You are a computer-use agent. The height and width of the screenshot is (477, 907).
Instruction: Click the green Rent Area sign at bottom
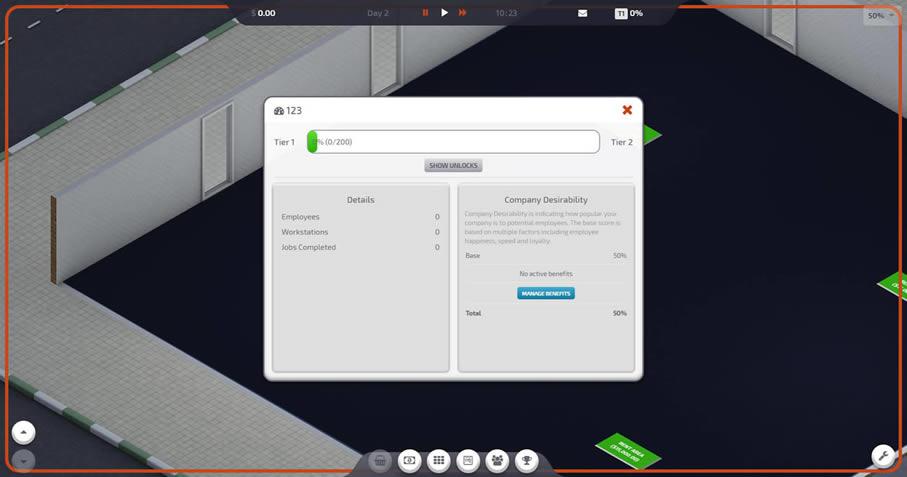click(628, 451)
